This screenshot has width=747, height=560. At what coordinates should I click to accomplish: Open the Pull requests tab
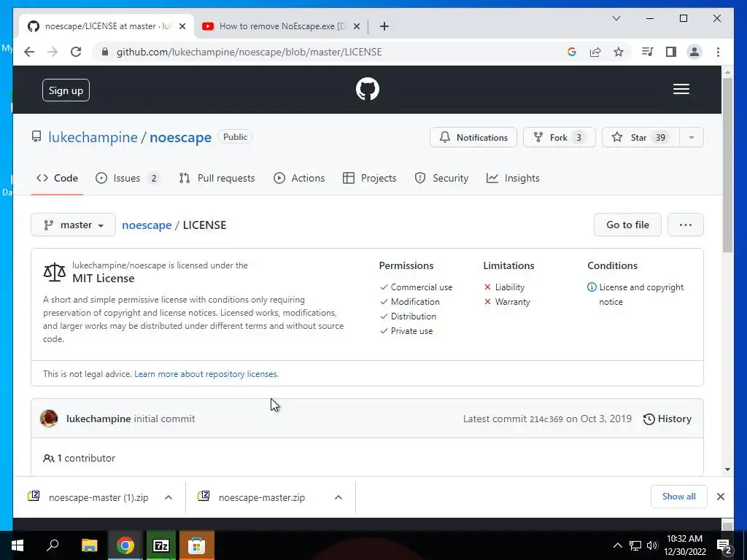[x=217, y=178]
